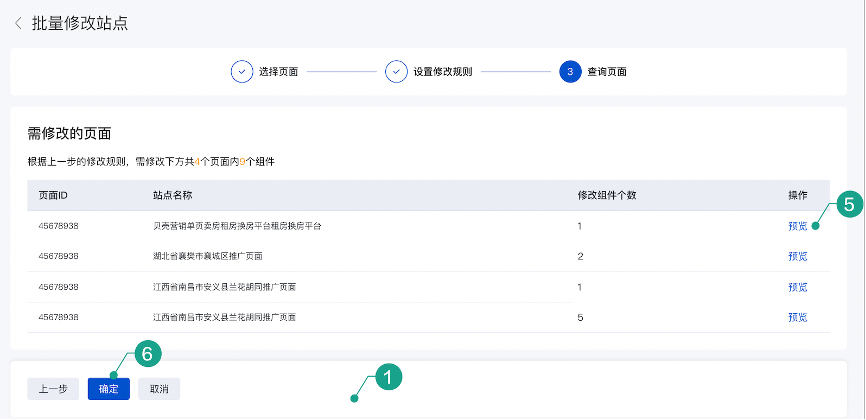866x420 pixels.
Task: Click the 页面ID column header
Action: pos(53,195)
